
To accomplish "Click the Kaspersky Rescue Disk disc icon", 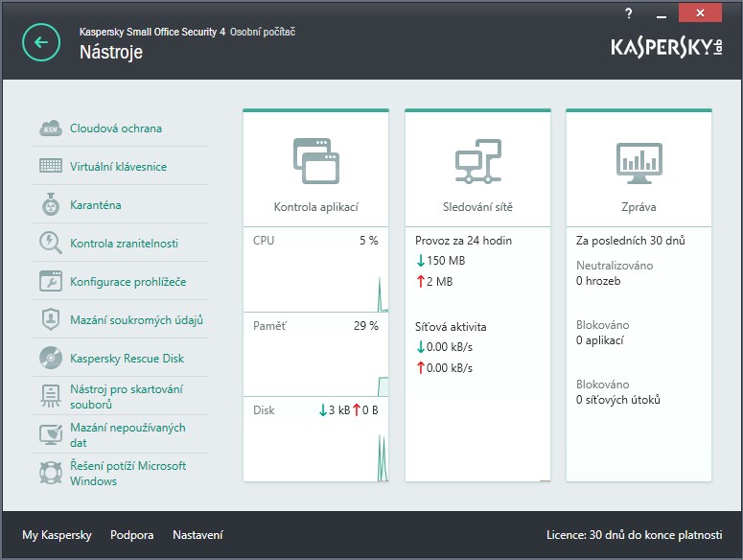I will pos(51,359).
